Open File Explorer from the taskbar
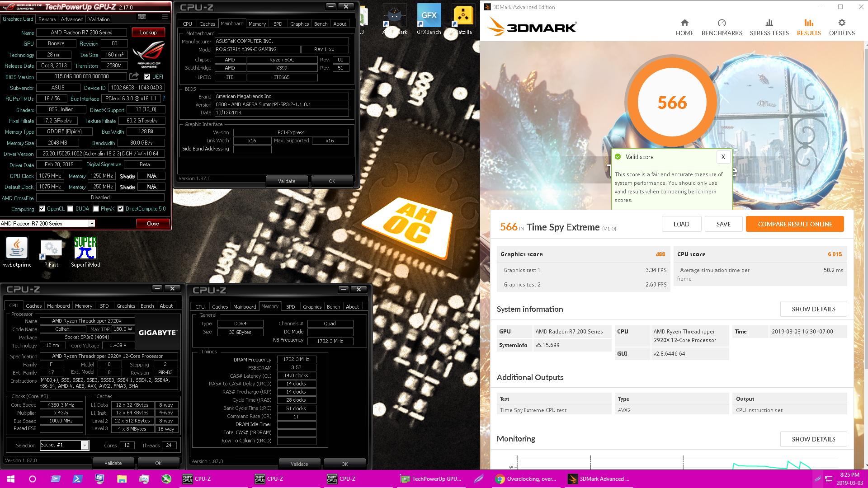The height and width of the screenshot is (488, 868). (122, 479)
